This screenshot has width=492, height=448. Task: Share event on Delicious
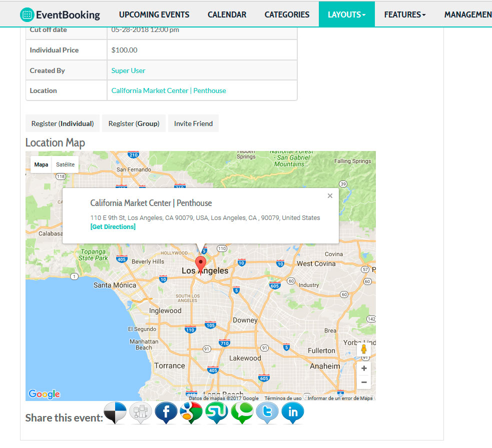(x=115, y=412)
